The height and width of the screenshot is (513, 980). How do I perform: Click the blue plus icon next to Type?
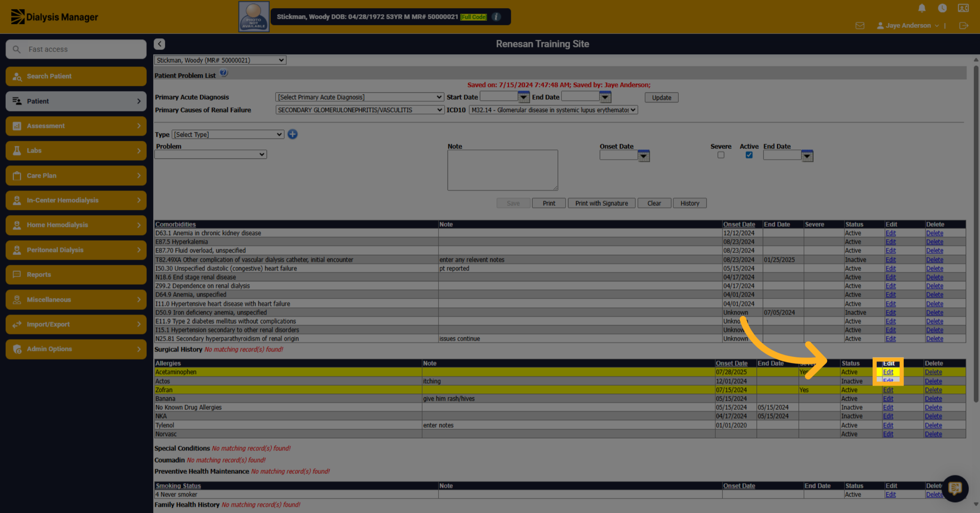[292, 134]
